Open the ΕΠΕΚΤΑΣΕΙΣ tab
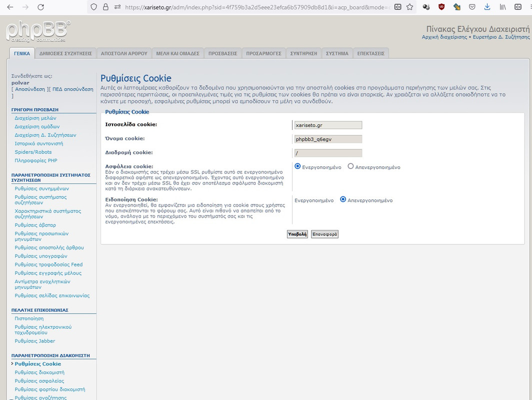The width and height of the screenshot is (532, 400). [371, 53]
